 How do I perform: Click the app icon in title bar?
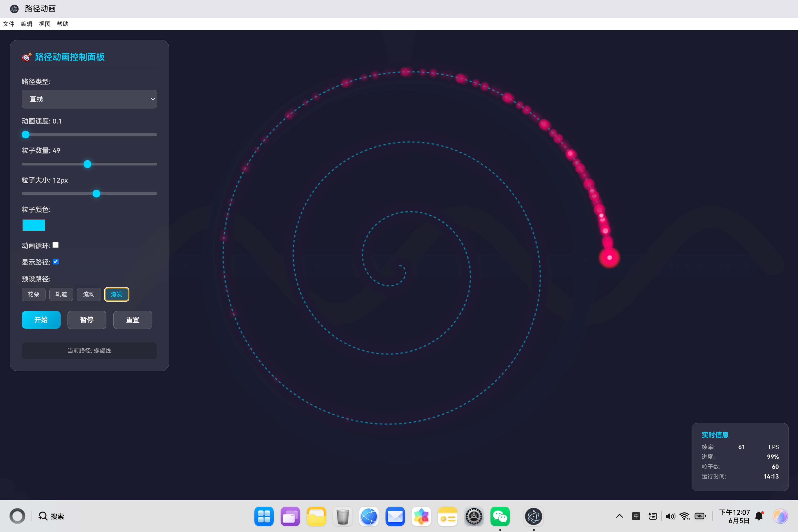click(14, 9)
